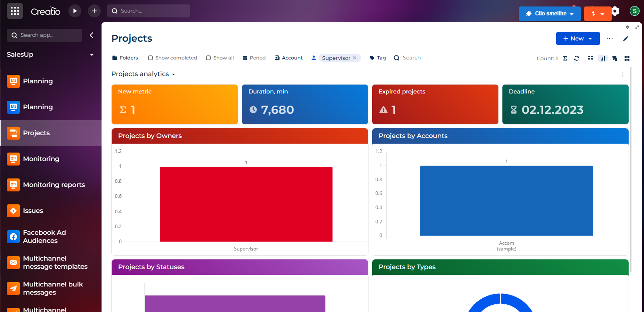Collapse the left sidebar panel
Viewport: 644px width, 312px height.
pyautogui.click(x=91, y=35)
